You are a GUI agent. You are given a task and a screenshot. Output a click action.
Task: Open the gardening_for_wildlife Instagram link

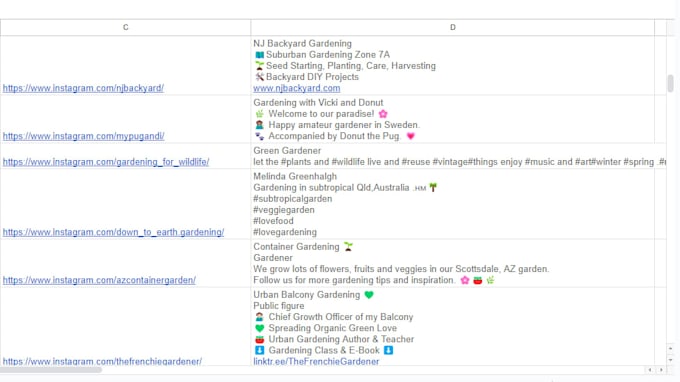point(106,162)
